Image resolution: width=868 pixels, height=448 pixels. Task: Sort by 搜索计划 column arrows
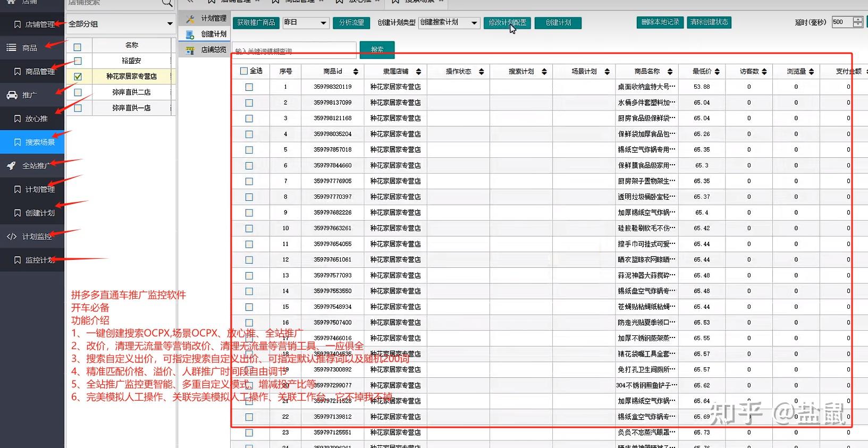[544, 71]
